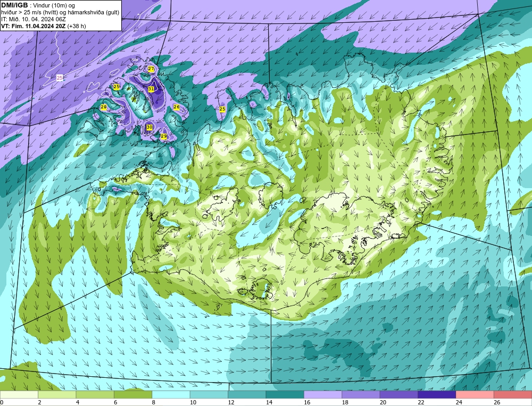Pick the dark indigo 22–24 legend swatch
The width and height of the screenshot is (532, 406).
click(x=437, y=394)
